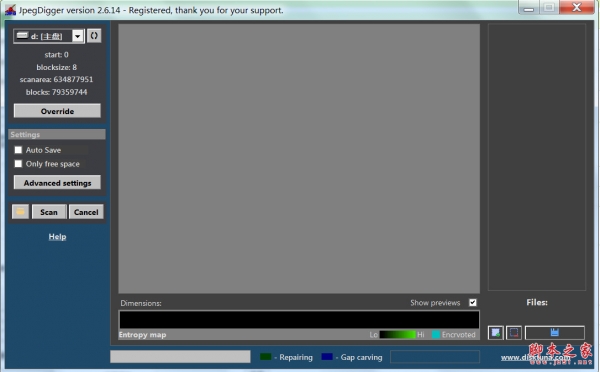
Task: Click the Cancel button
Action: (x=86, y=212)
